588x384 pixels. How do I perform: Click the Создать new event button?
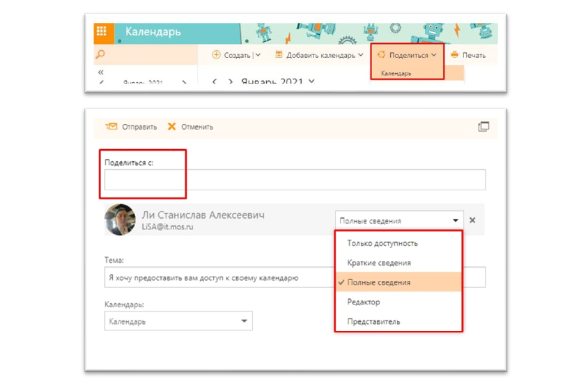point(231,55)
